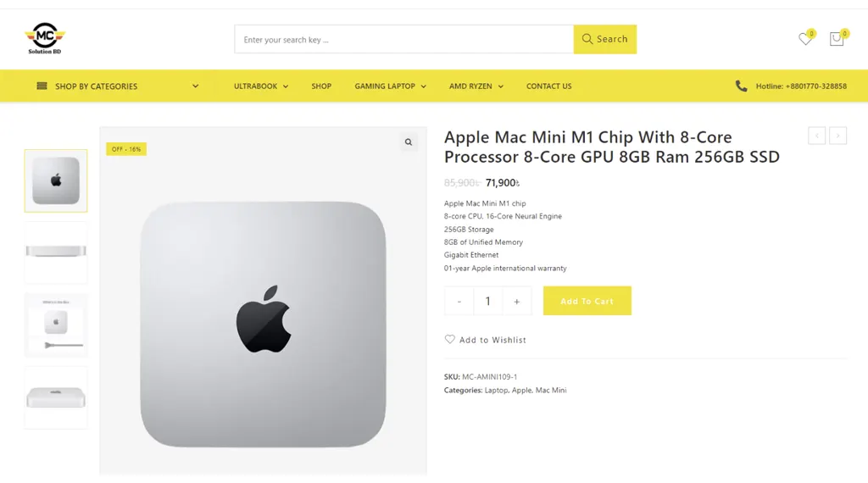Go to next product arrow

pos(838,136)
